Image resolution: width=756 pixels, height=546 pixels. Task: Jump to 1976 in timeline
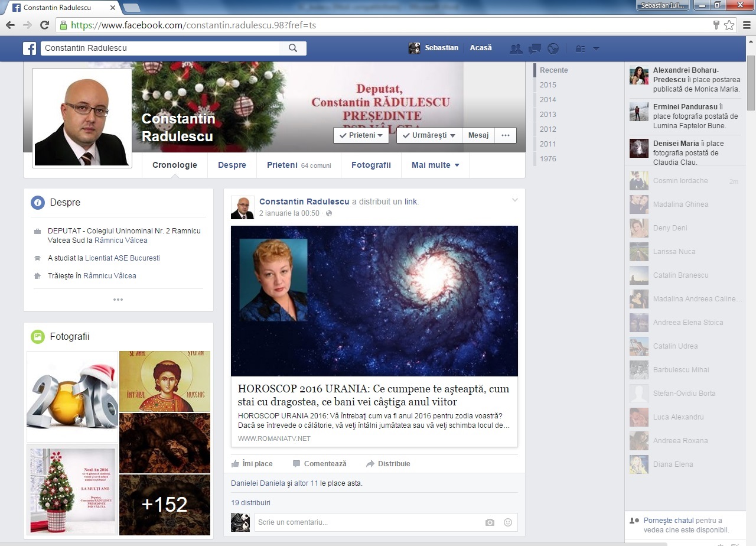548,159
